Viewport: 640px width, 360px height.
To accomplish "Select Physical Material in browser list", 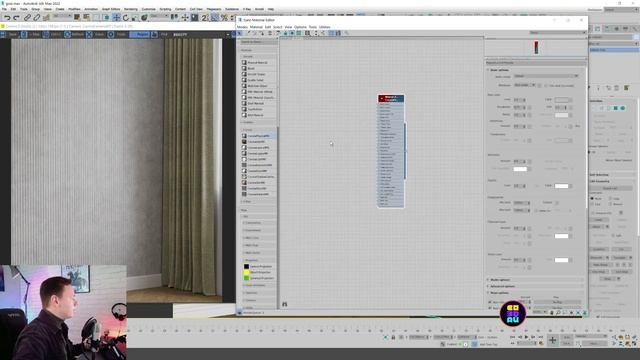I will pos(258,62).
